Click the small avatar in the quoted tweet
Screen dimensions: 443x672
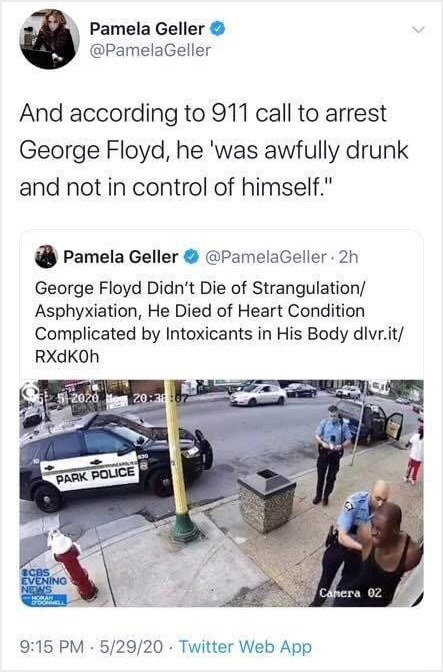46,257
